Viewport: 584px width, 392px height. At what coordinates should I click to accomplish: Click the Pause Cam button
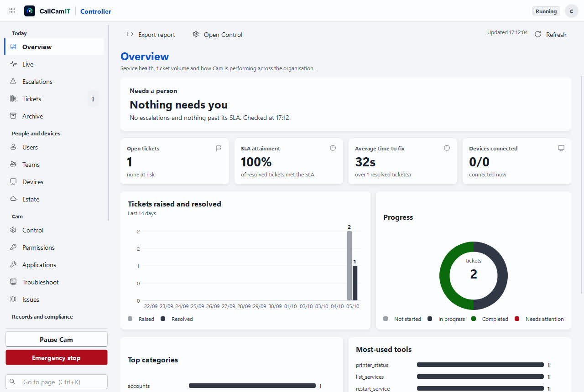click(56, 340)
